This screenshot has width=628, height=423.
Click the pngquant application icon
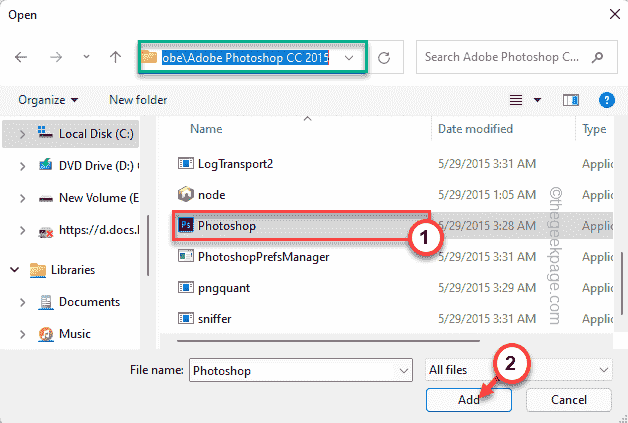185,287
